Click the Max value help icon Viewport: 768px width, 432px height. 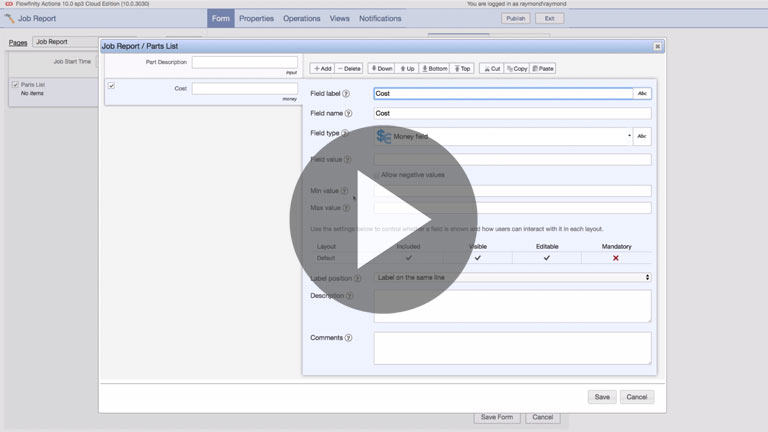(346, 208)
